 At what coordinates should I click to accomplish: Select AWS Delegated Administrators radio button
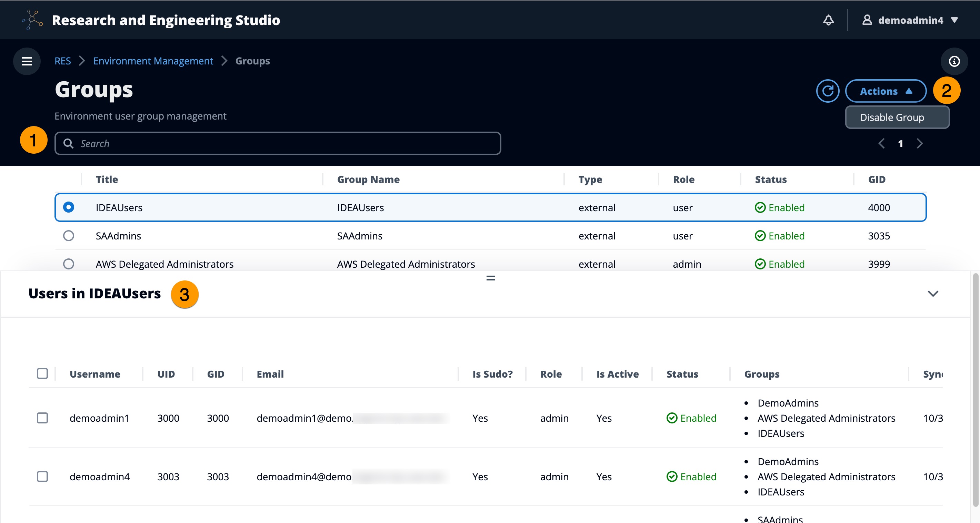point(69,264)
